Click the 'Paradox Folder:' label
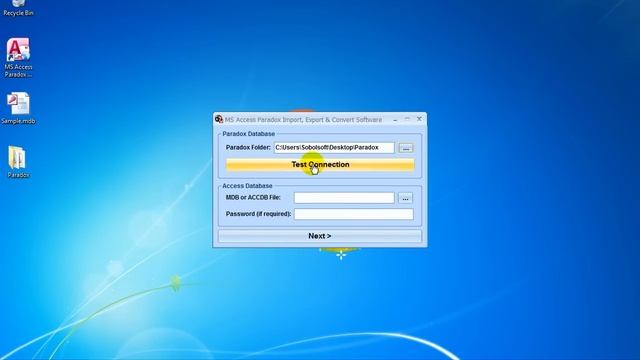Screen dimensions: 640x360 (x=248, y=147)
